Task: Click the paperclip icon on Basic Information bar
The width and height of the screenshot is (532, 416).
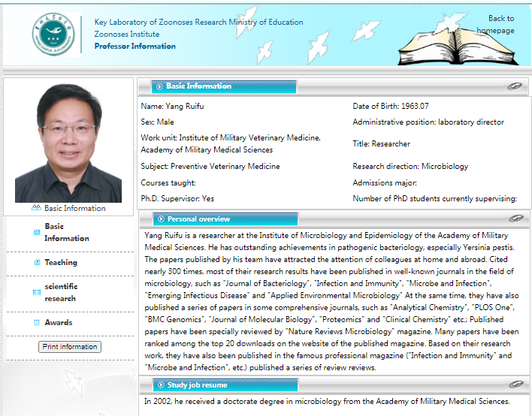Action: point(515,86)
